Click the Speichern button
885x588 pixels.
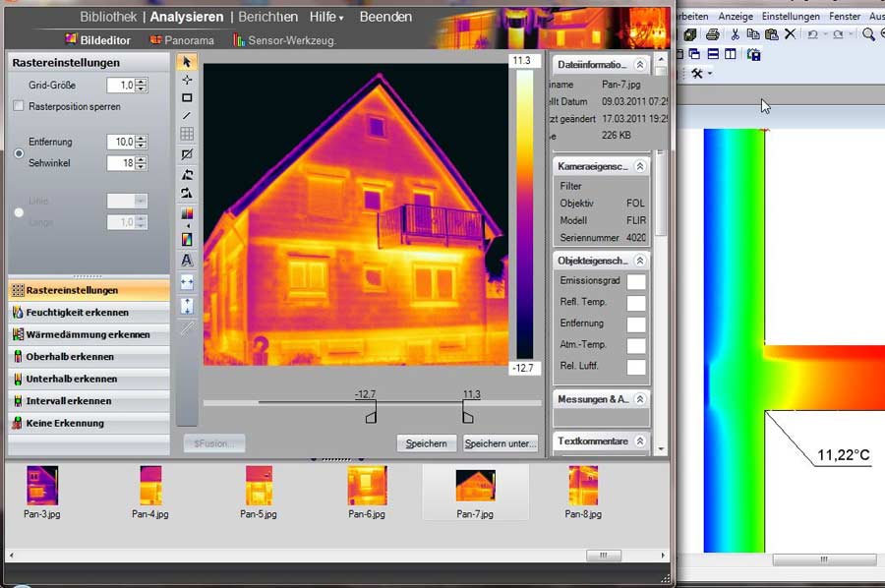(427, 443)
